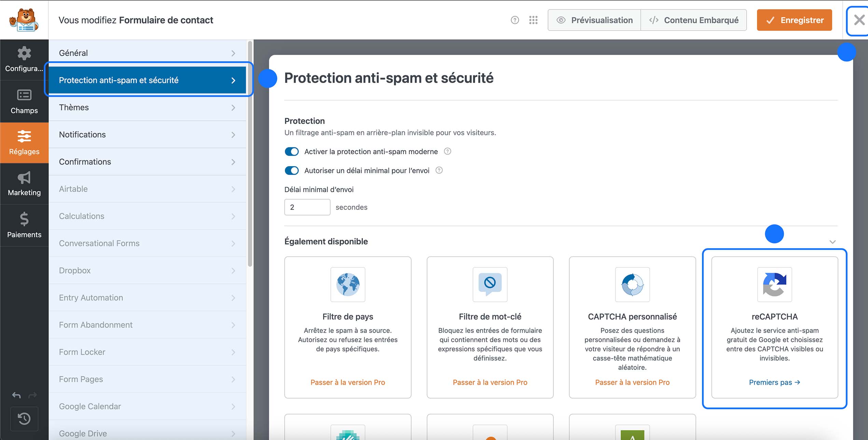Select the Paiements dollar icon

pyautogui.click(x=24, y=226)
